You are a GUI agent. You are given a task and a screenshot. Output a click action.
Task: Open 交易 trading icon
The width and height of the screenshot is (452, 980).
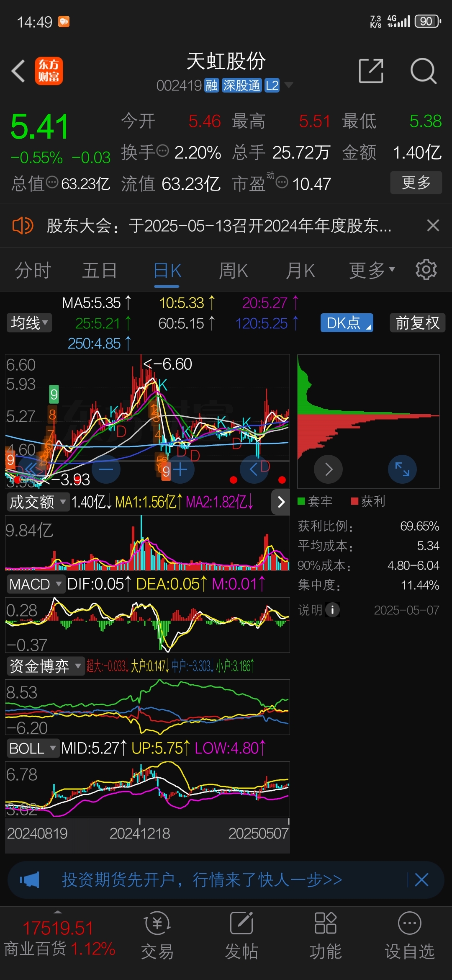pos(157,936)
